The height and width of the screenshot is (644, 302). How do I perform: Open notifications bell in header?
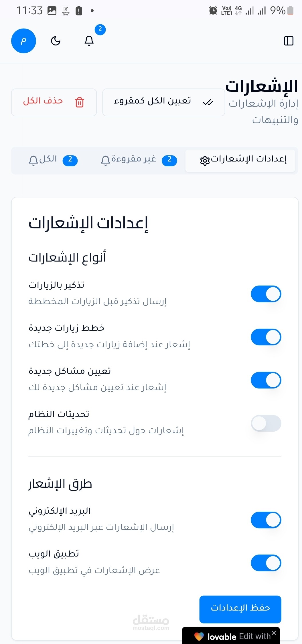click(x=89, y=41)
